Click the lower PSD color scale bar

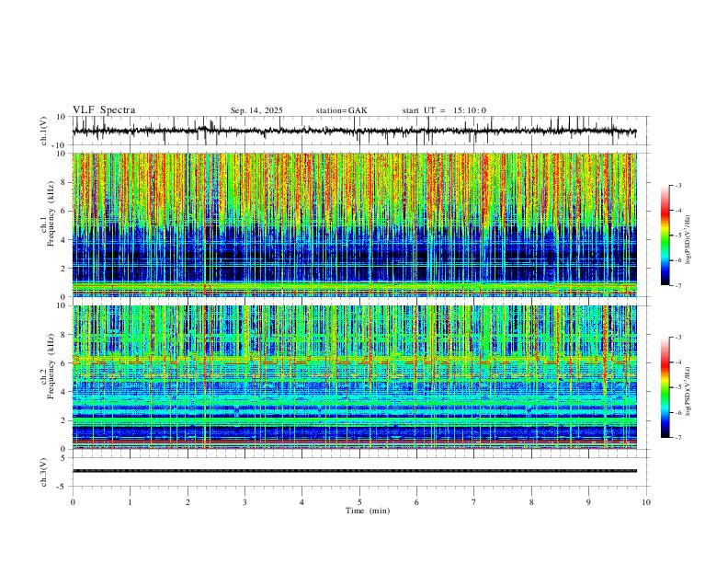click(x=665, y=387)
